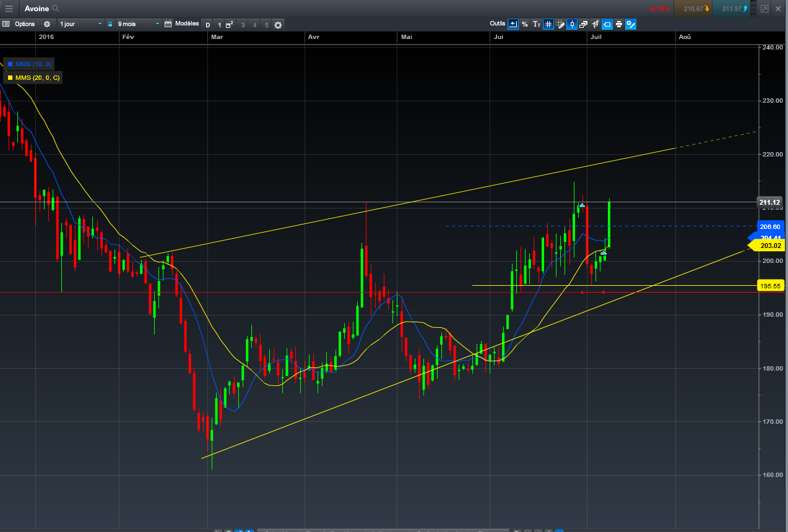Open the hamburger menu at top left

[x=9, y=9]
